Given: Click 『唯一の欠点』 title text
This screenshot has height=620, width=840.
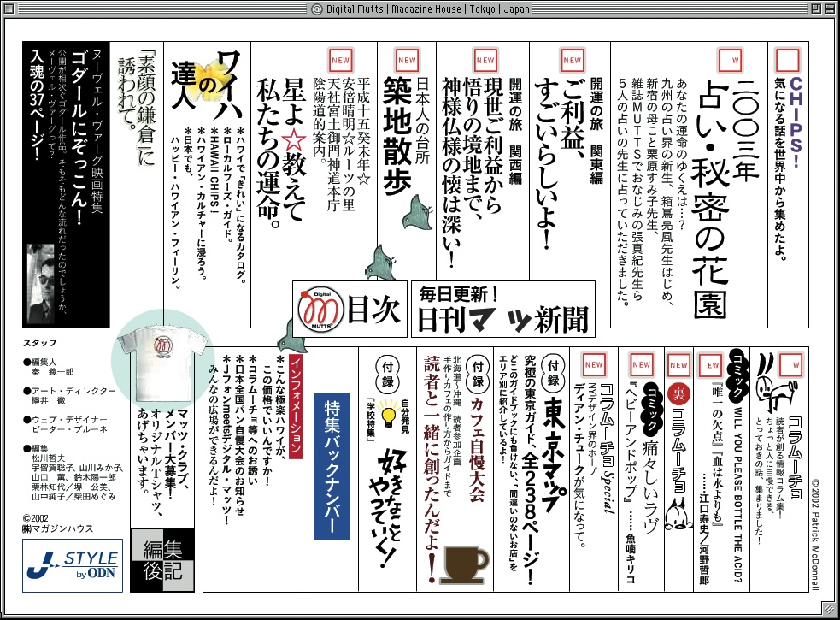Looking at the screenshot, I should tap(717, 415).
